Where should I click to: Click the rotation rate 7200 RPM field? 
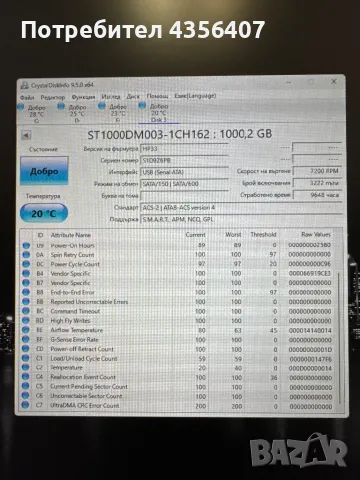tap(317, 171)
